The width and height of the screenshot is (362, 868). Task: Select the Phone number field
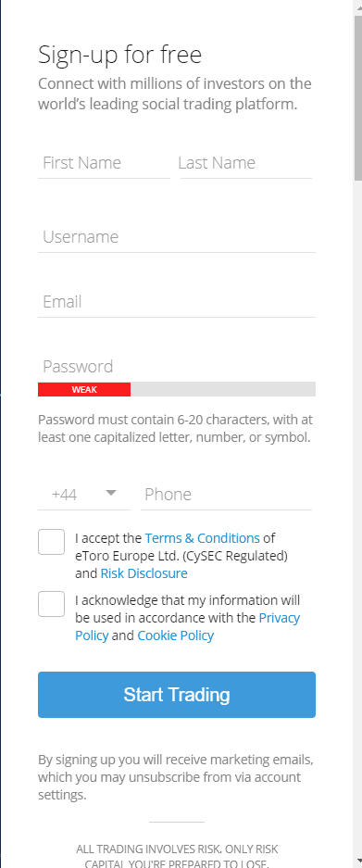pyautogui.click(x=227, y=495)
